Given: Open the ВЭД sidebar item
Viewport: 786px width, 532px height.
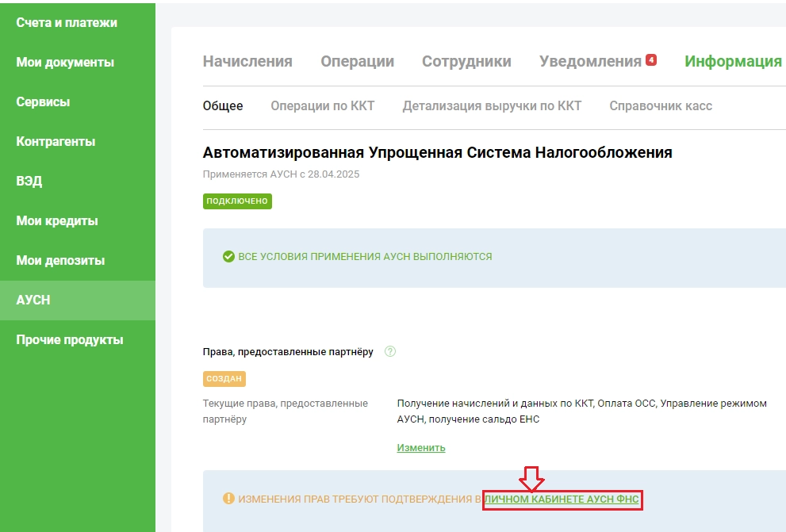Looking at the screenshot, I should pos(29,182).
